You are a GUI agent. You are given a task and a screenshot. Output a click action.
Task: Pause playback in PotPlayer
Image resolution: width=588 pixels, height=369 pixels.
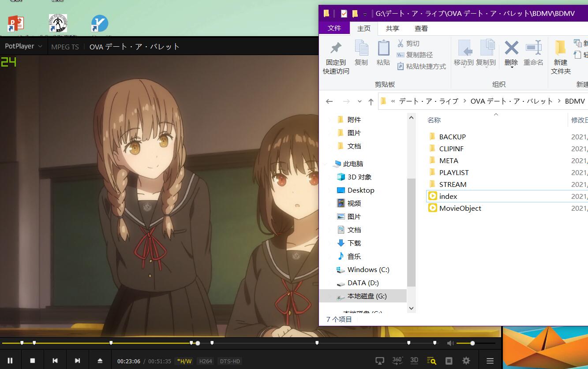click(10, 361)
